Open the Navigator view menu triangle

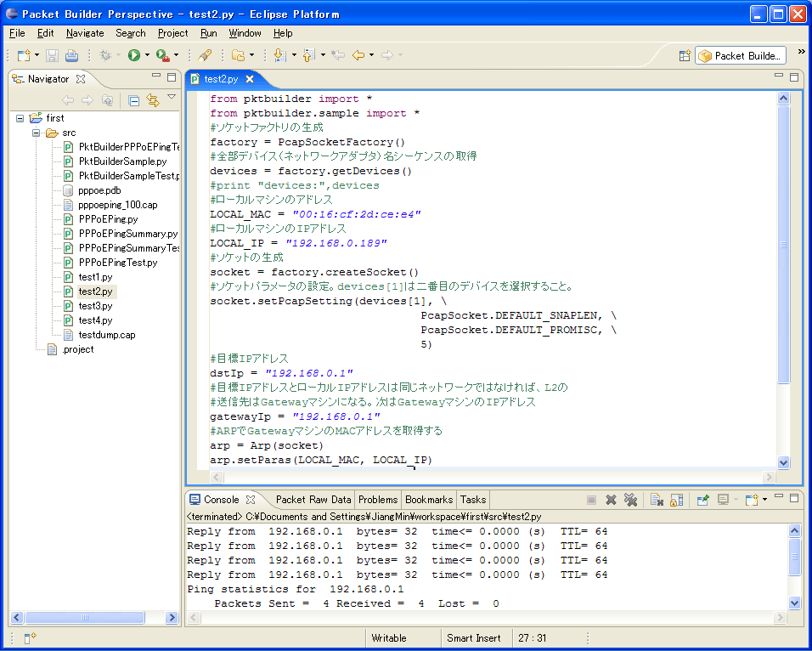(x=172, y=96)
